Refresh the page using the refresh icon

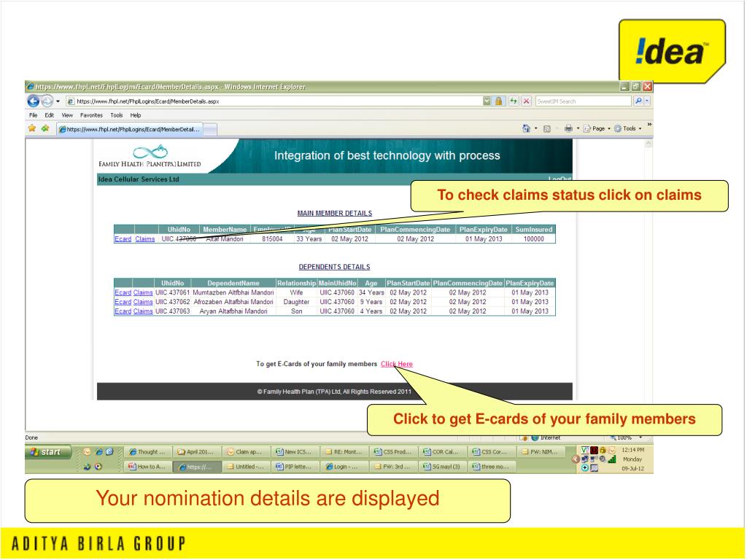[x=514, y=101]
